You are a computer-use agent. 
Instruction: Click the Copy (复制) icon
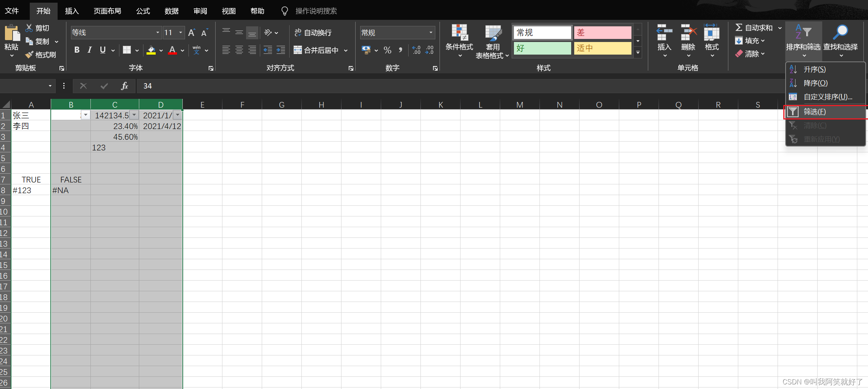tap(29, 41)
